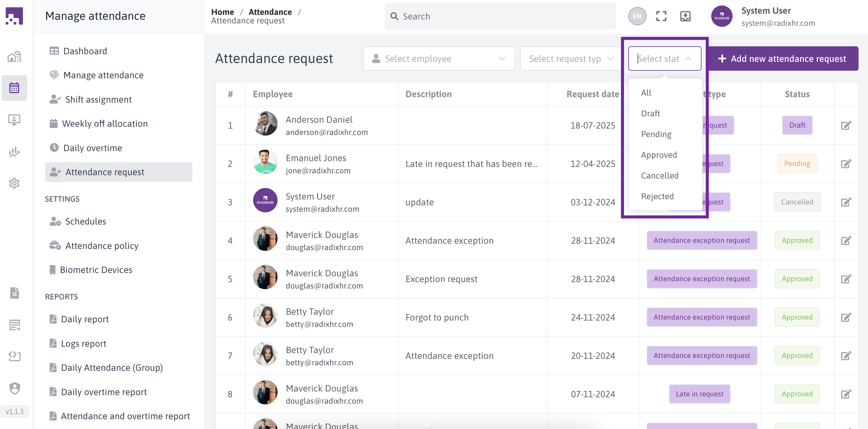The image size is (868, 429).
Task: Click the top Search input field
Action: pos(500,16)
